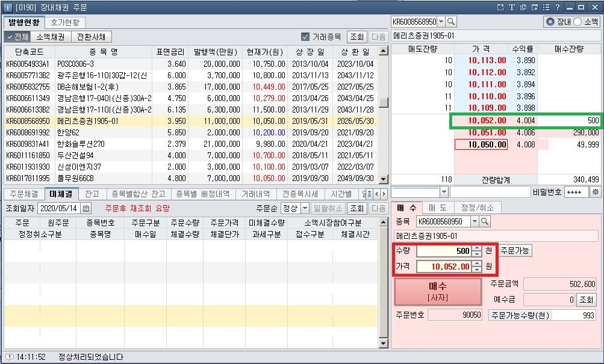Click the magnifier search icon beside top bond code
Image resolution: width=604 pixels, height=364 pixels.
point(451,22)
